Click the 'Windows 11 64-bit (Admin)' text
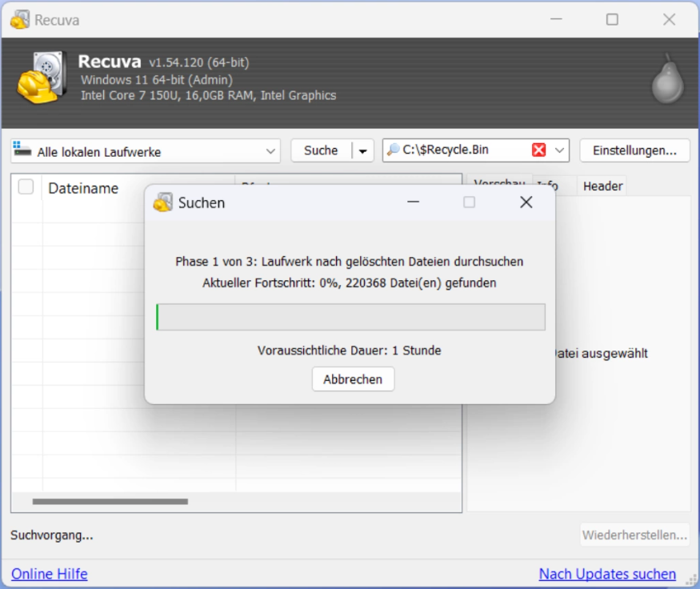Image resolution: width=700 pixels, height=589 pixels. 157,80
